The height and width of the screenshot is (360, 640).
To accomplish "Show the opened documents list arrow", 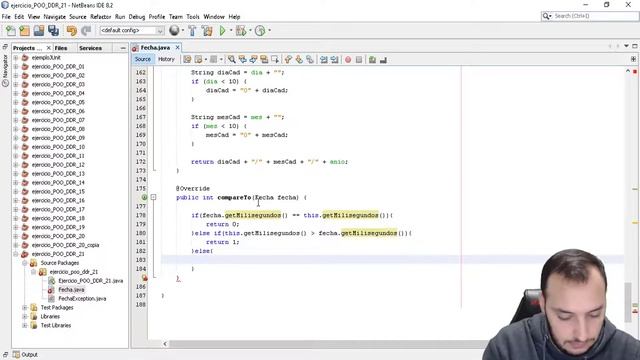I will [x=626, y=46].
